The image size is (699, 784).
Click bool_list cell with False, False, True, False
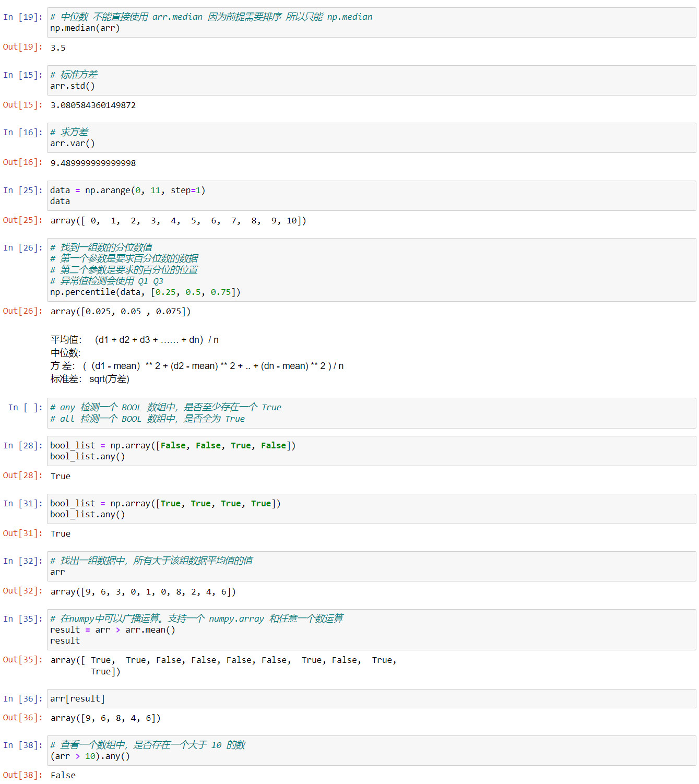[x=371, y=451]
